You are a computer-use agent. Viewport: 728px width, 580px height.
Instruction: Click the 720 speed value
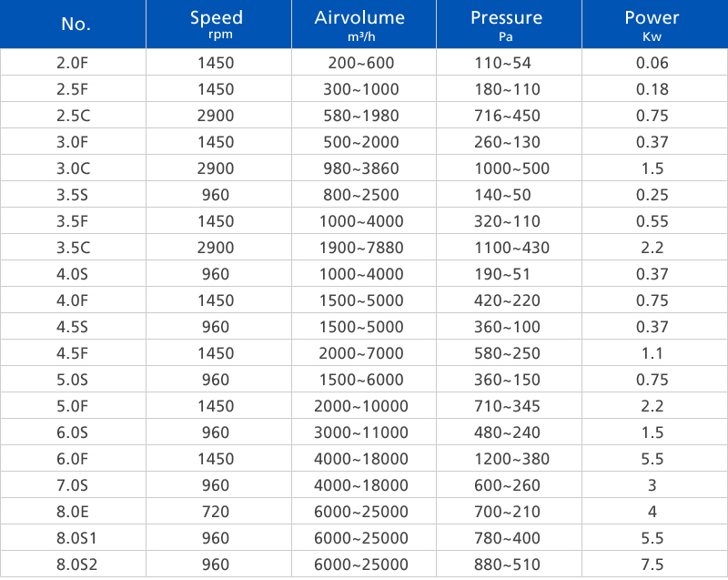(x=216, y=512)
